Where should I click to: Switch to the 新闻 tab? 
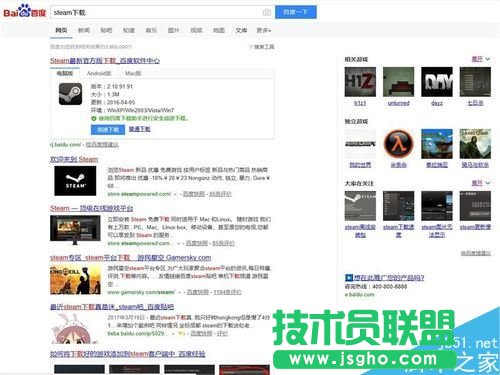(x=84, y=30)
